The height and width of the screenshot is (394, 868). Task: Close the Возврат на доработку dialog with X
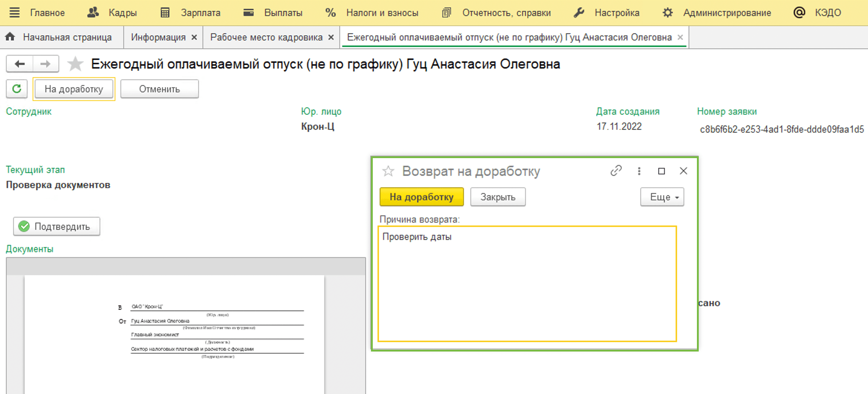pyautogui.click(x=683, y=171)
